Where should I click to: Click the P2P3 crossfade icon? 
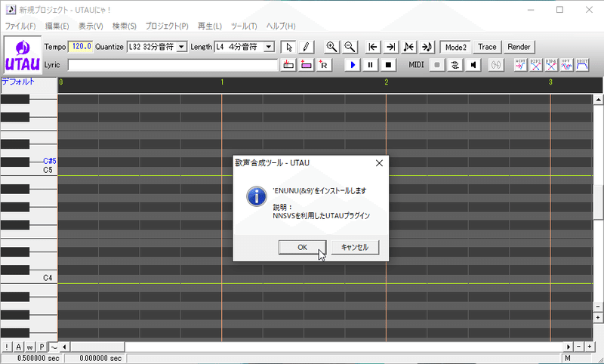pyautogui.click(x=536, y=65)
